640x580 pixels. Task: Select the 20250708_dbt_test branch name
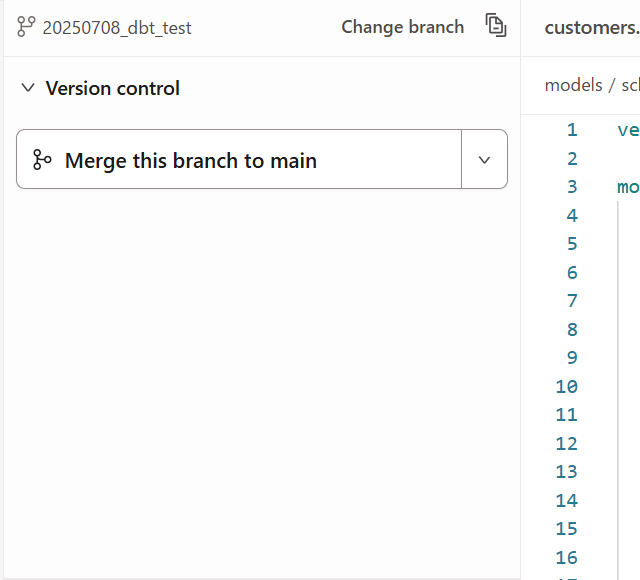pyautogui.click(x=117, y=28)
